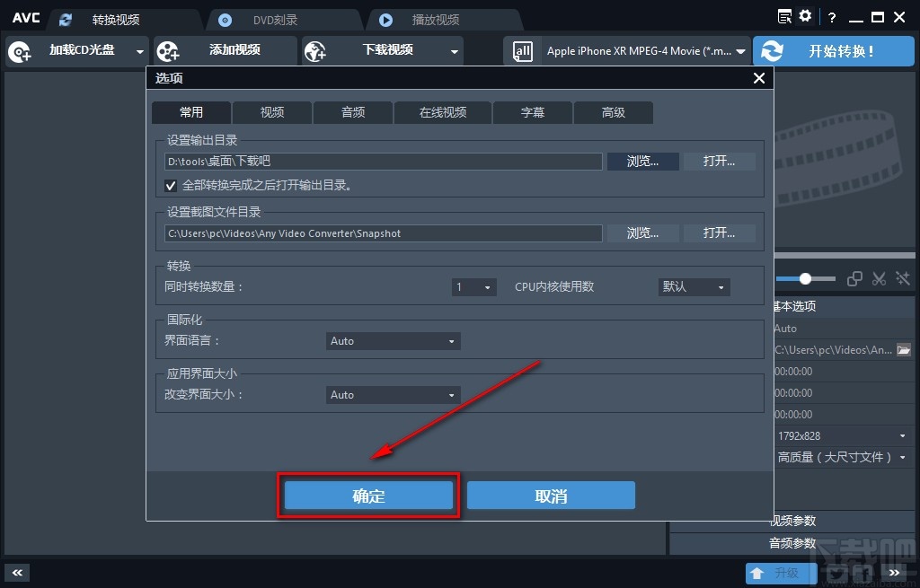Click the snapshot directory input field
This screenshot has width=920, height=588.
coord(382,233)
